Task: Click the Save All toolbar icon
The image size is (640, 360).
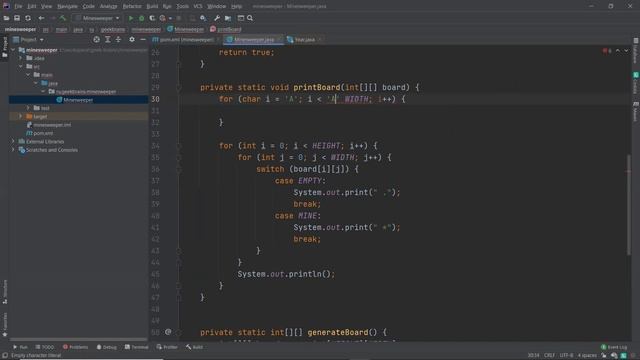Action: (17, 18)
